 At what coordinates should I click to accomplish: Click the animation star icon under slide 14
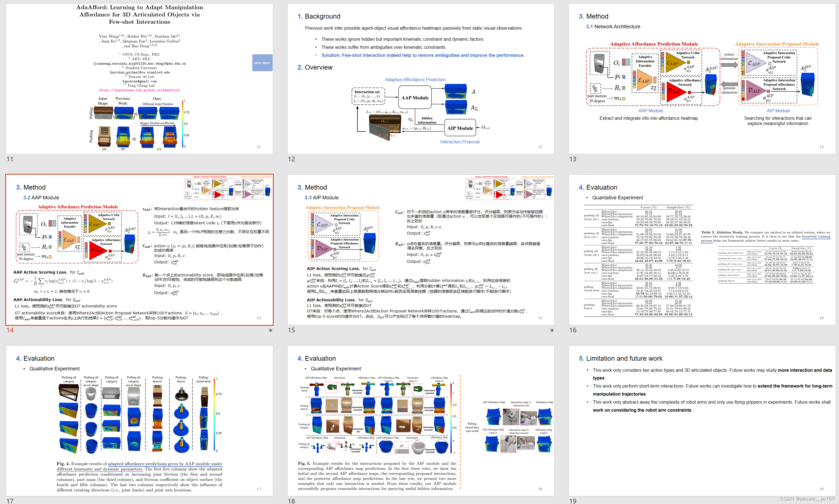click(270, 330)
